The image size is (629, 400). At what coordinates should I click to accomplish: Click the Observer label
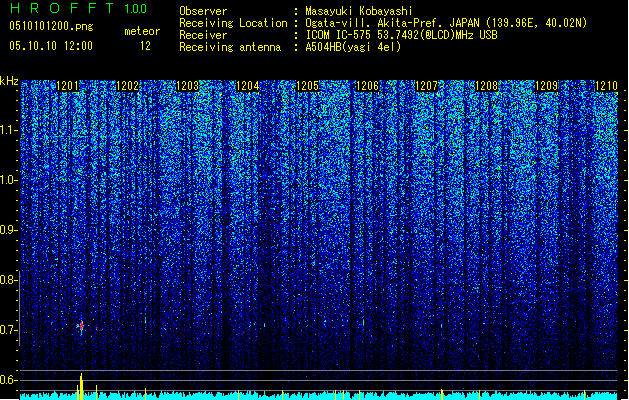tap(203, 11)
